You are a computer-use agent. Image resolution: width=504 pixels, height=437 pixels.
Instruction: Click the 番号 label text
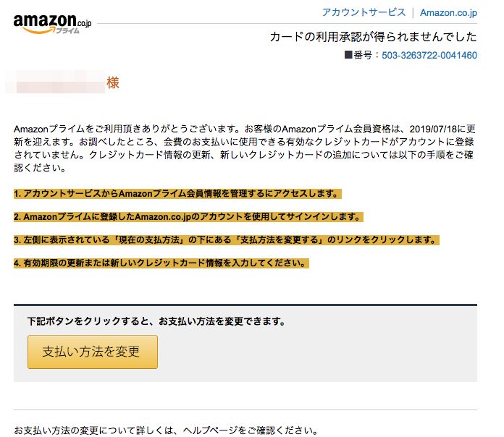(363, 55)
